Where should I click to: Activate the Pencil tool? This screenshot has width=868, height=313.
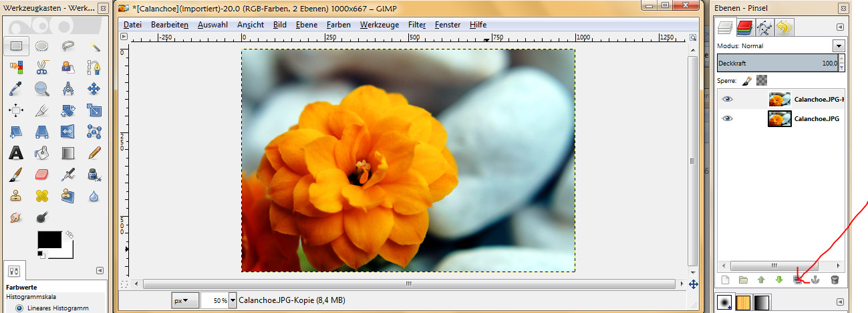[x=94, y=153]
